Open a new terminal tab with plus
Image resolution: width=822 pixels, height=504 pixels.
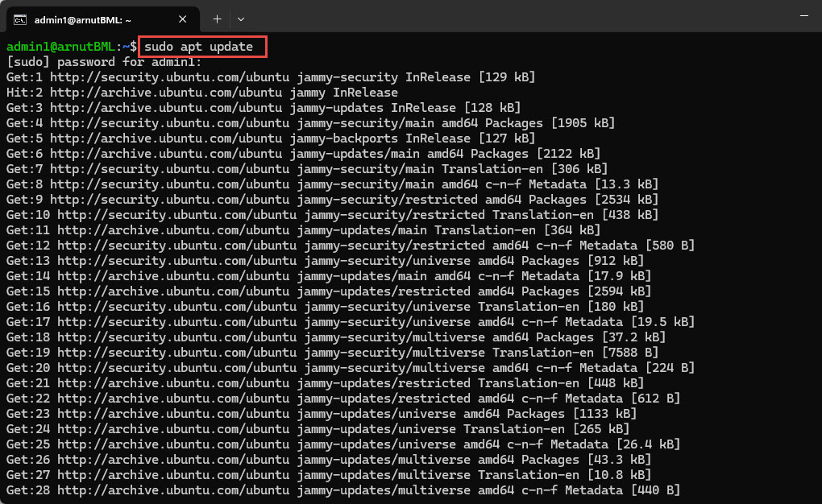pyautogui.click(x=217, y=19)
